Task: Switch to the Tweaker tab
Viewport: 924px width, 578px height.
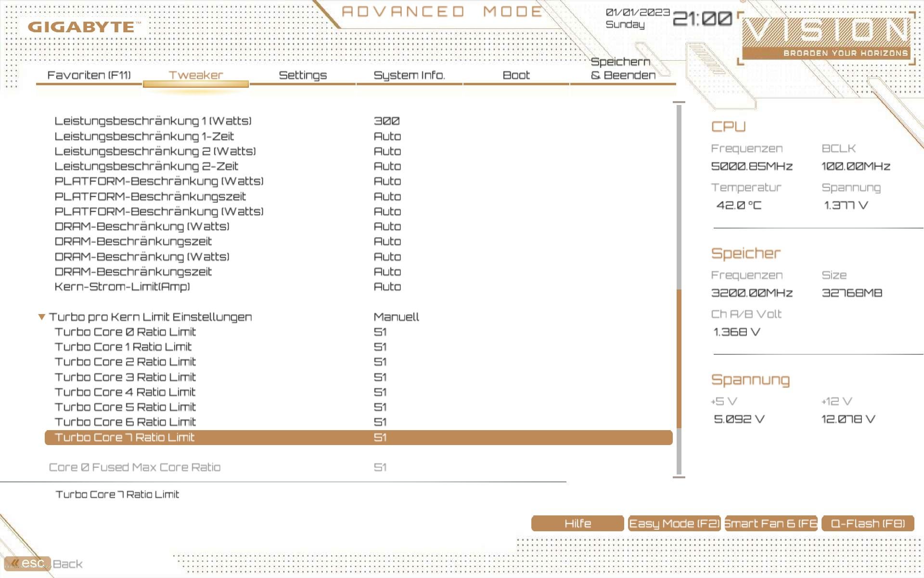Action: pos(196,75)
